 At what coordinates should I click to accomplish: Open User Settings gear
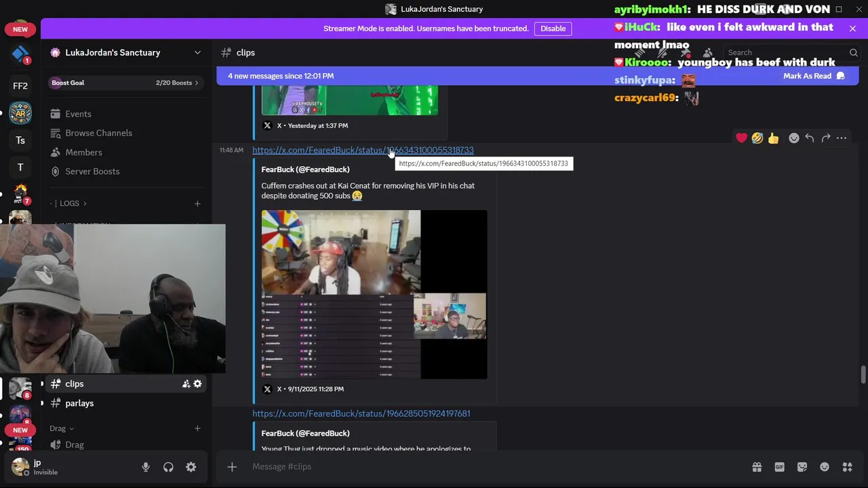pos(191,467)
